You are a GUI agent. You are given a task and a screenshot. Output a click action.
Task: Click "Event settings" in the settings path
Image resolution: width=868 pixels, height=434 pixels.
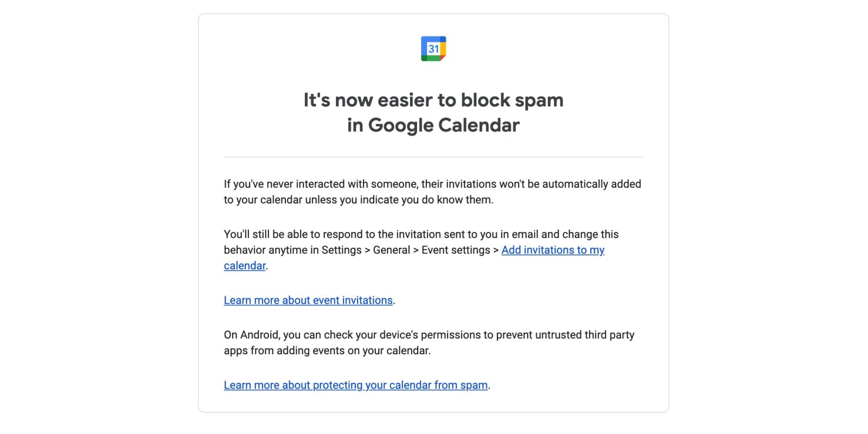pyautogui.click(x=456, y=250)
